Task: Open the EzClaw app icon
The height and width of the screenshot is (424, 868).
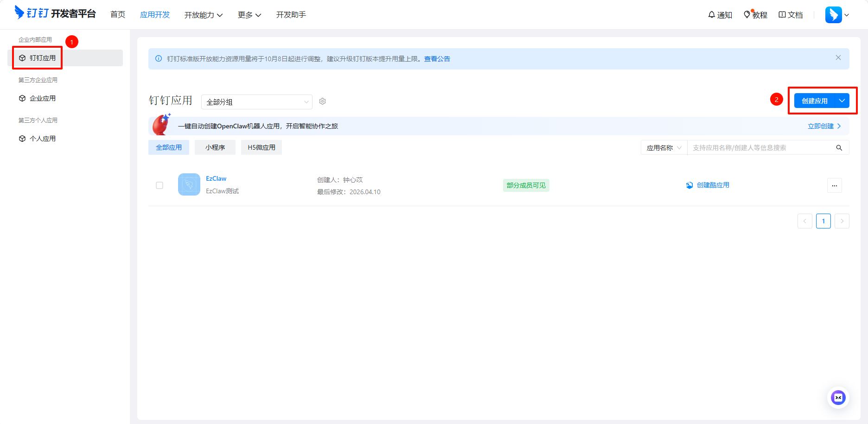Action: tap(189, 184)
